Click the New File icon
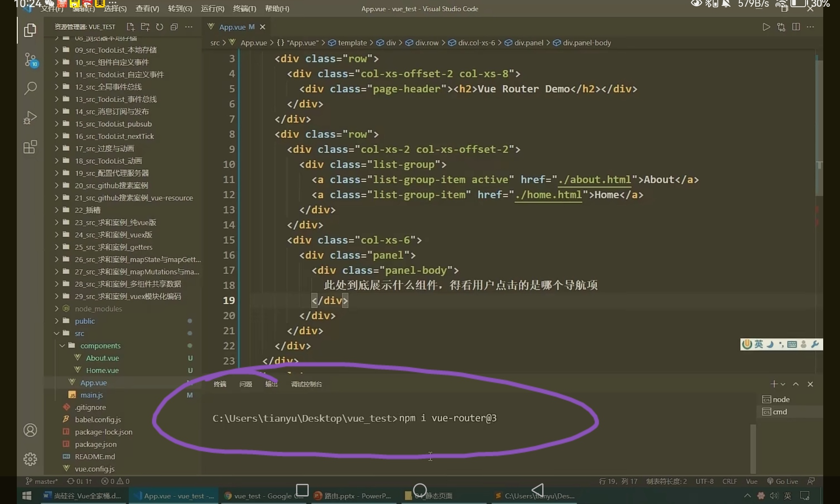 coord(131,27)
